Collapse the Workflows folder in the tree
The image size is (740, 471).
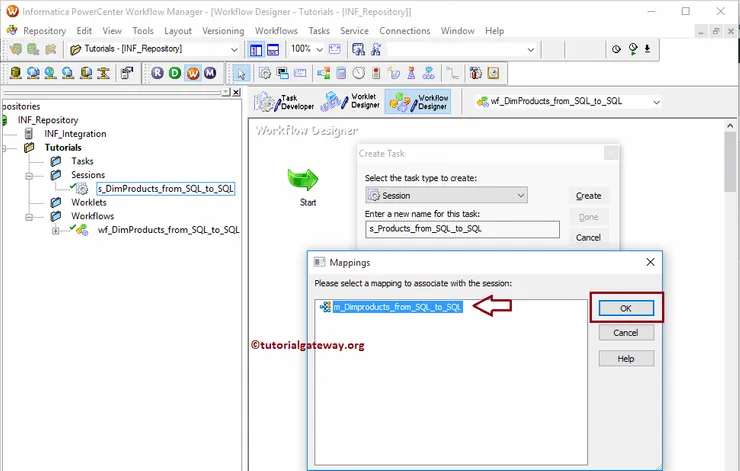[x=29, y=217]
